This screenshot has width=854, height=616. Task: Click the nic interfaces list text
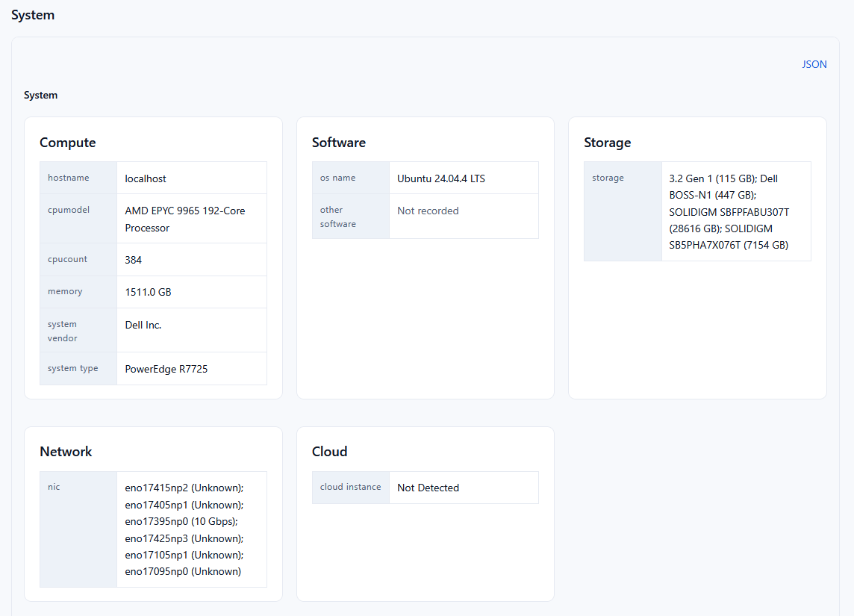point(184,529)
